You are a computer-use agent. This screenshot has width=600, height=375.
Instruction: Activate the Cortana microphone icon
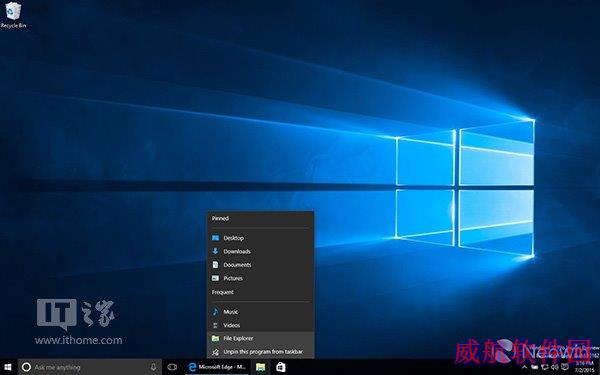153,367
